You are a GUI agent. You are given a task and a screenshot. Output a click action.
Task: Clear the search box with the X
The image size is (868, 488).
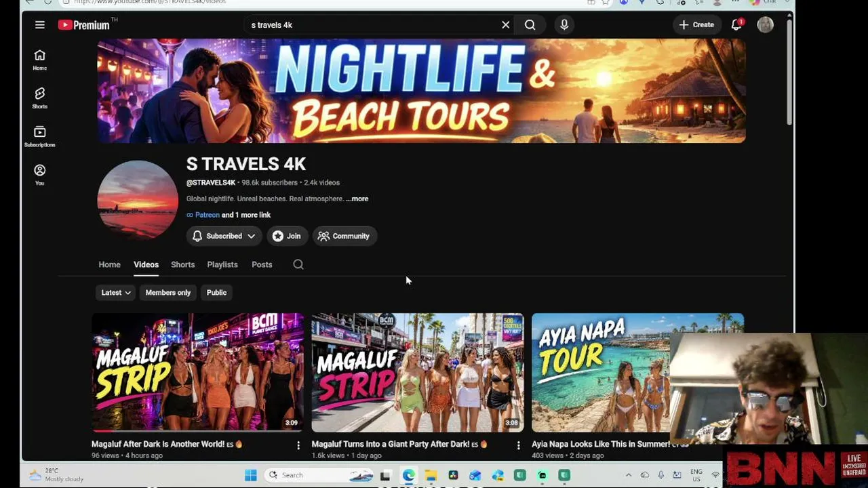click(505, 25)
